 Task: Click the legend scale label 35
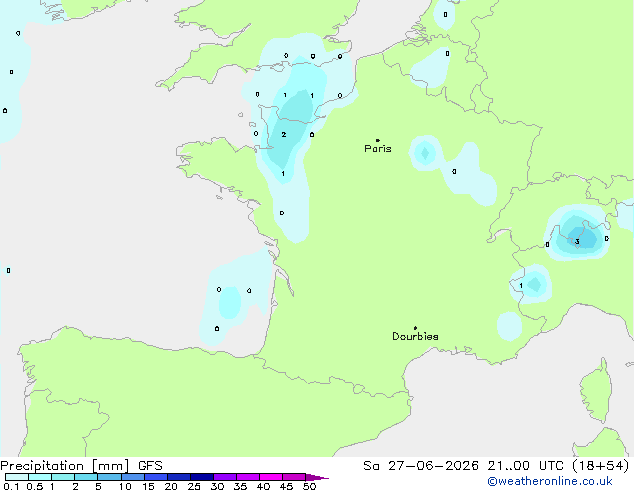pyautogui.click(x=240, y=486)
